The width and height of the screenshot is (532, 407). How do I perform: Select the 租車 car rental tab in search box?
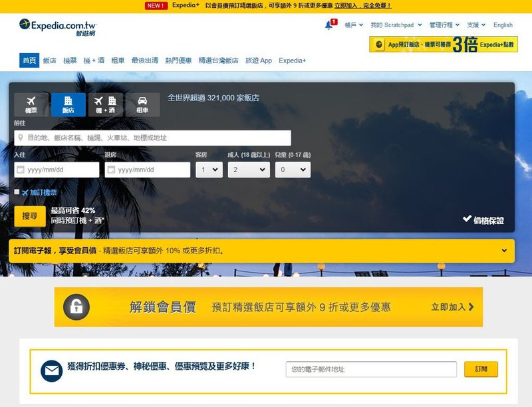pos(142,105)
